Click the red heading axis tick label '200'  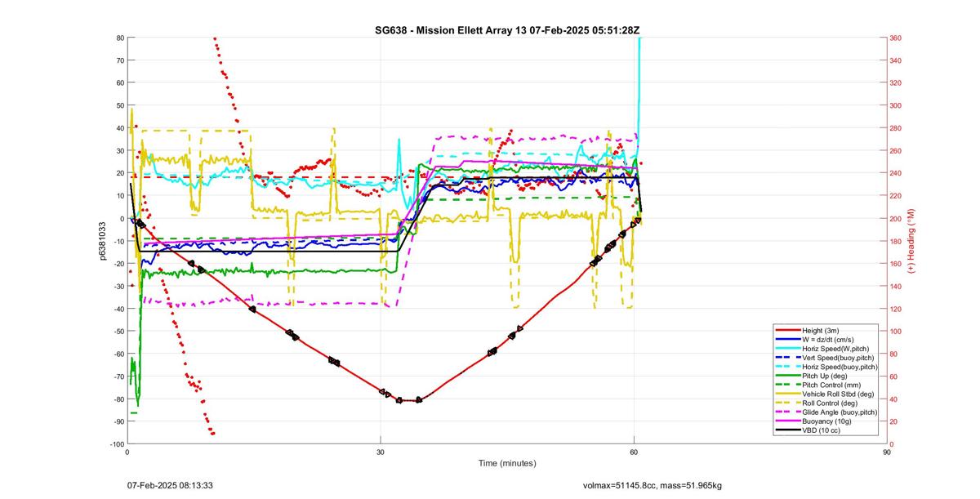(x=896, y=218)
